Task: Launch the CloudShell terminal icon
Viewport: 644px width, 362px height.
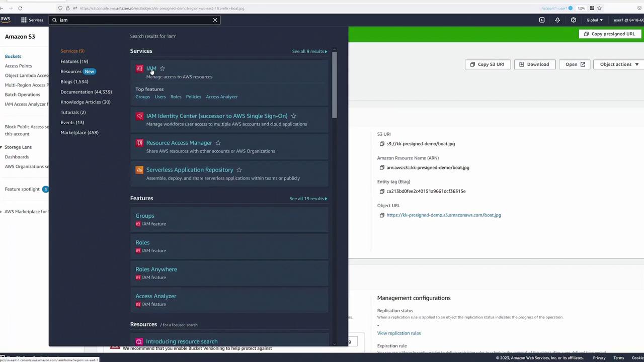Action: click(542, 20)
